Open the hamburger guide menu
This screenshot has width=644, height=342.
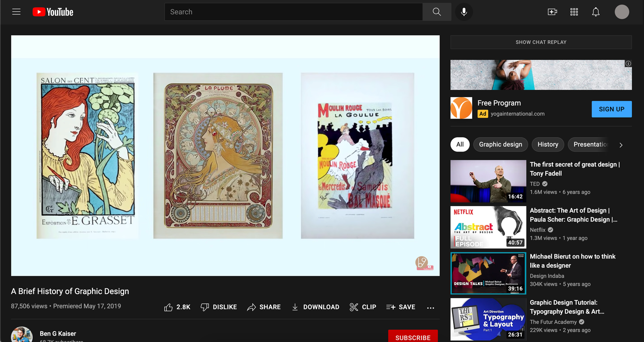tap(16, 12)
